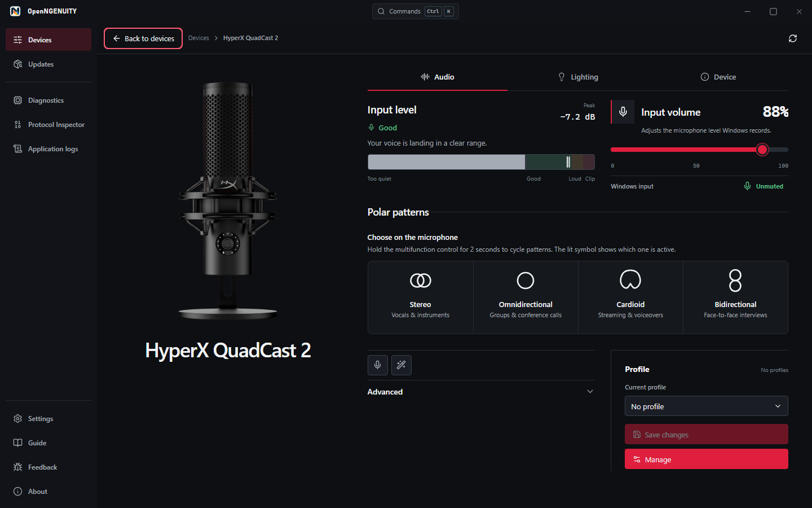Switch to the Lighting tab

pyautogui.click(x=578, y=77)
